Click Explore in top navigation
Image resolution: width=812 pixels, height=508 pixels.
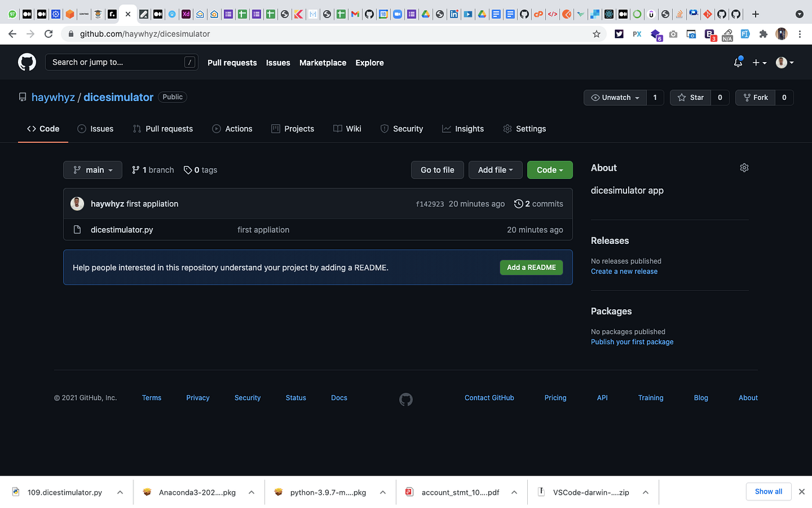[369, 63]
